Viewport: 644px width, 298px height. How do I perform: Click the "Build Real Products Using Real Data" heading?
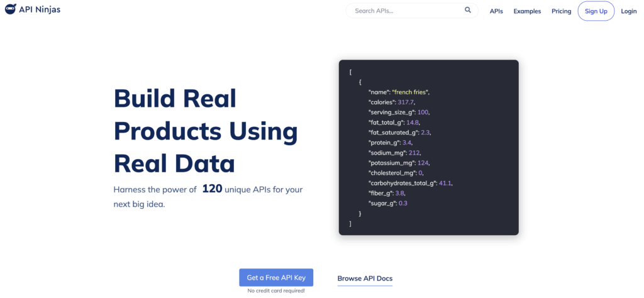[x=206, y=131]
